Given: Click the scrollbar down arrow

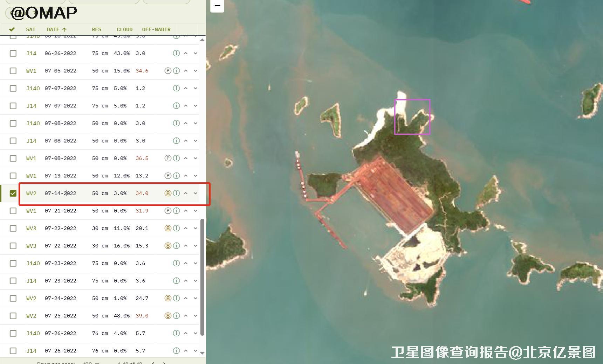Looking at the screenshot, I should 202,353.
